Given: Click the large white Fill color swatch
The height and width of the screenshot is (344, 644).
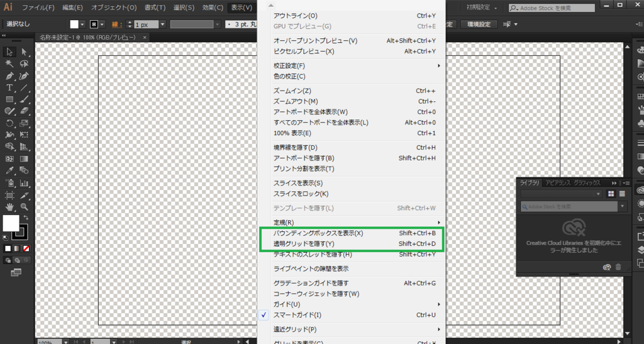Looking at the screenshot, I should click(x=11, y=223).
